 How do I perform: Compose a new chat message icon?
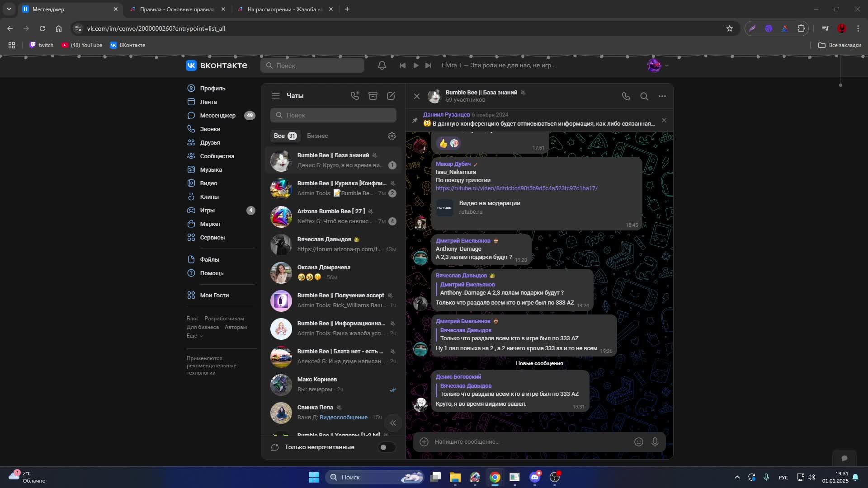click(x=391, y=96)
